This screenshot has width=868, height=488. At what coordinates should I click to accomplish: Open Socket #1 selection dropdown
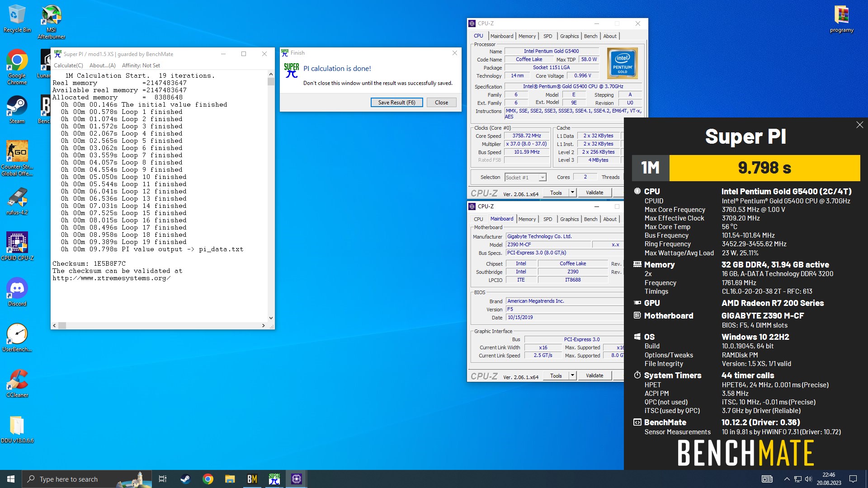pos(525,178)
